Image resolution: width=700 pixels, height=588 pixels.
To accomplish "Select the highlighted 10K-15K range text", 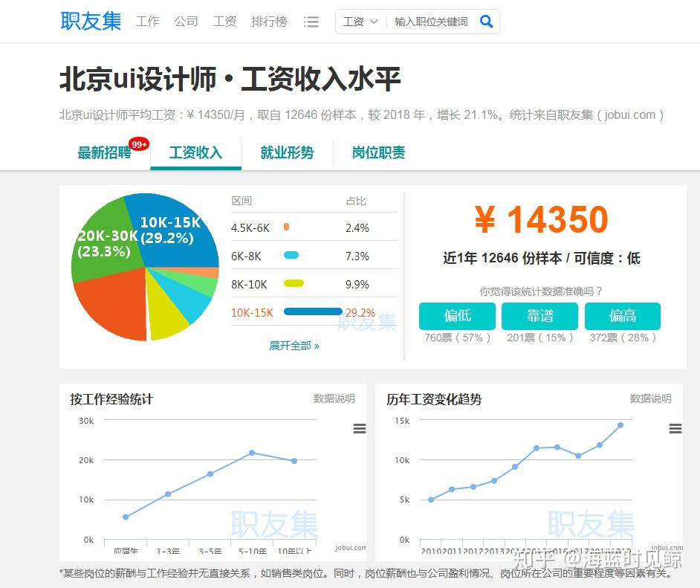I will click(x=252, y=312).
